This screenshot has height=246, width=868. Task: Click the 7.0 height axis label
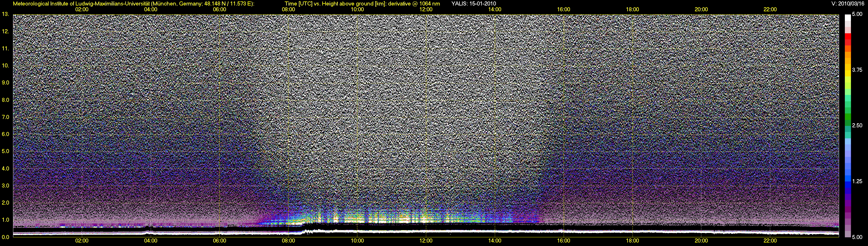(5, 117)
